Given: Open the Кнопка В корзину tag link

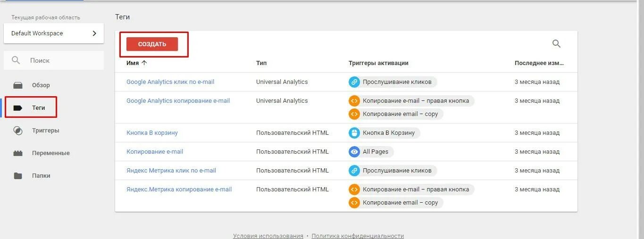Looking at the screenshot, I should (152, 133).
